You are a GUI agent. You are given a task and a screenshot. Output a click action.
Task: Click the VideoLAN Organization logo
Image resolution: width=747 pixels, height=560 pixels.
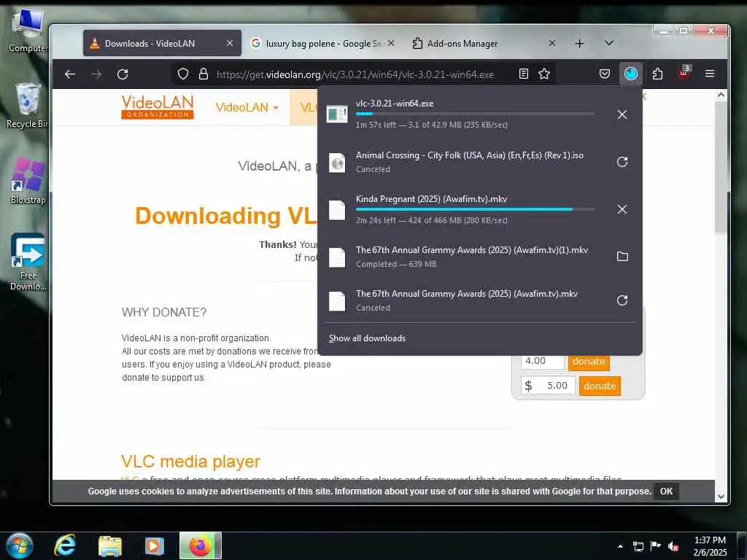tap(158, 107)
